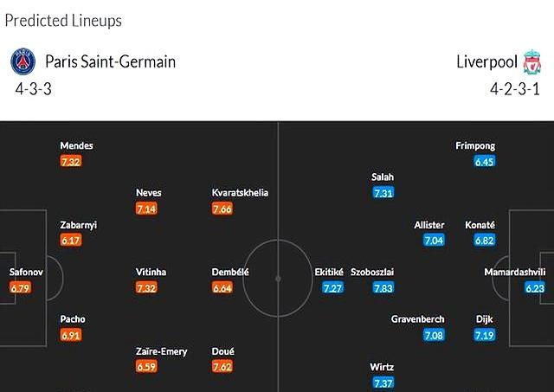Viewport: 554px width, 392px height.
Task: Click Salah's 7.31 rating badge
Action: click(x=383, y=193)
